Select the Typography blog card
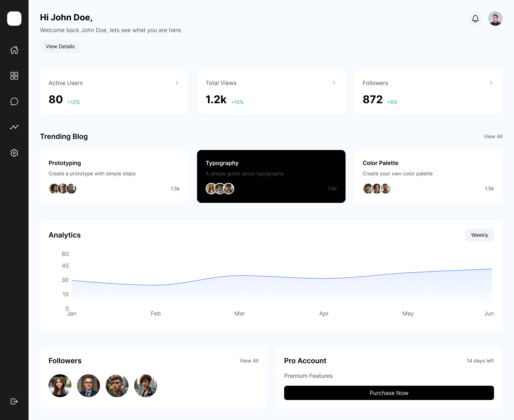Screen dimensions: 514x420 pyautogui.click(x=271, y=176)
